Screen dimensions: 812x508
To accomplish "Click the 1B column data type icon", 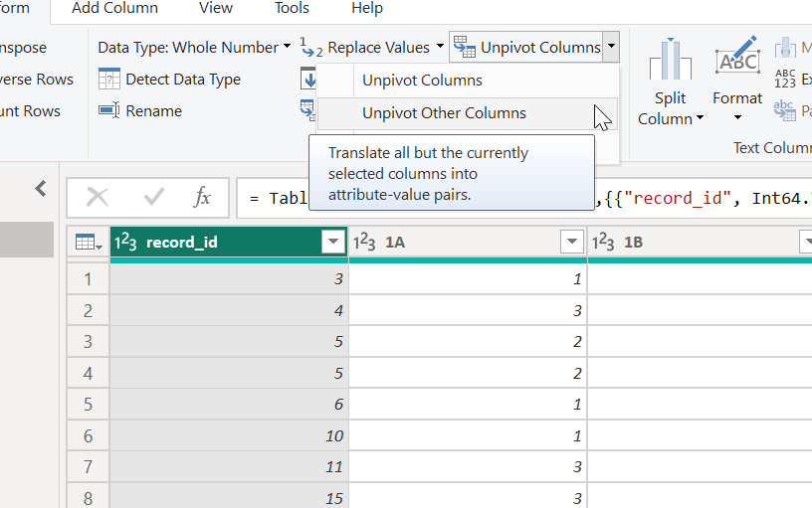I will pos(603,243).
